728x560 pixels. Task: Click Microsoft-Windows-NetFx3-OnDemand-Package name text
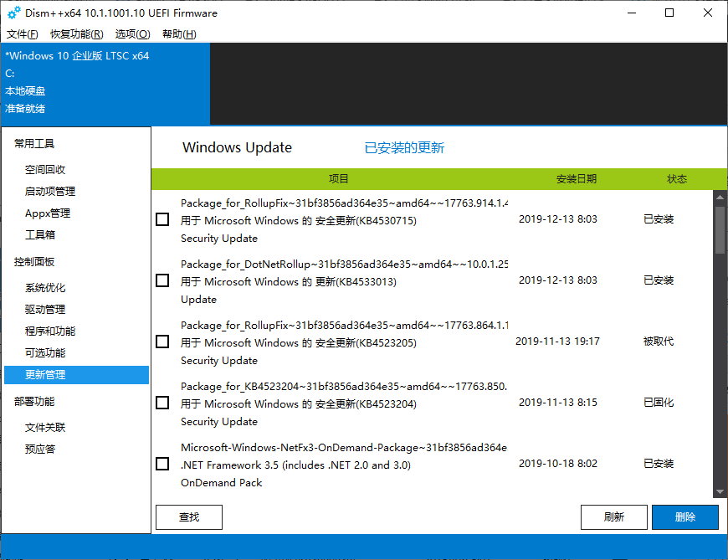pos(344,448)
